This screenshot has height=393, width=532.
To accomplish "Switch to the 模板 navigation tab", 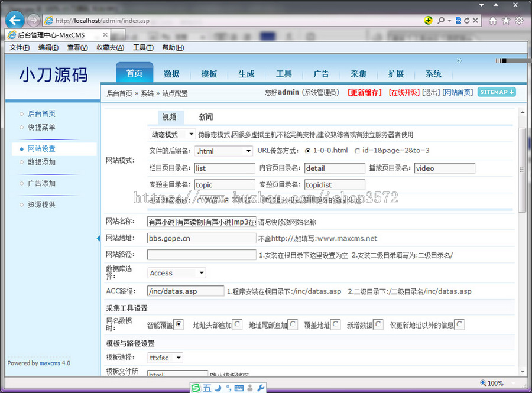I will (x=209, y=74).
